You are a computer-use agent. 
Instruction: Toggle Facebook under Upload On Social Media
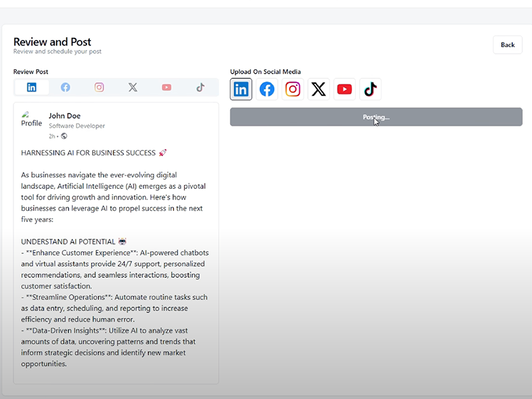point(267,89)
